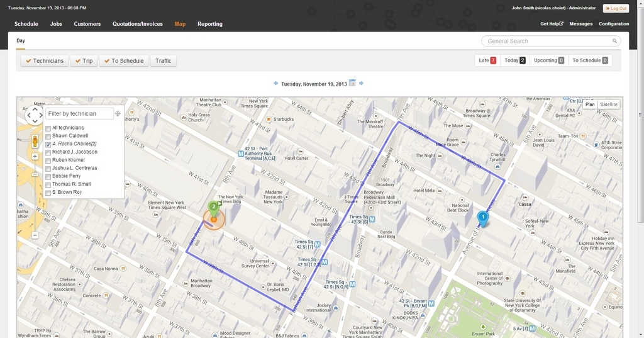Click Times Sq - 42 St [7] subway icon
644x338 pixels.
point(317,244)
